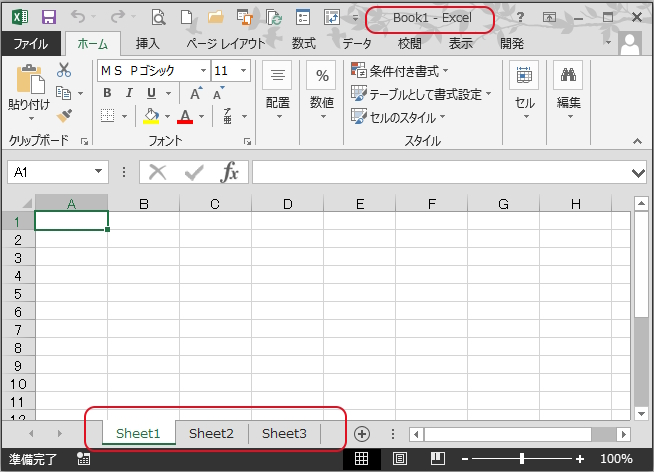This screenshot has width=654, height=472.
Task: Click the Copy icon in clipboard group
Action: [63, 93]
